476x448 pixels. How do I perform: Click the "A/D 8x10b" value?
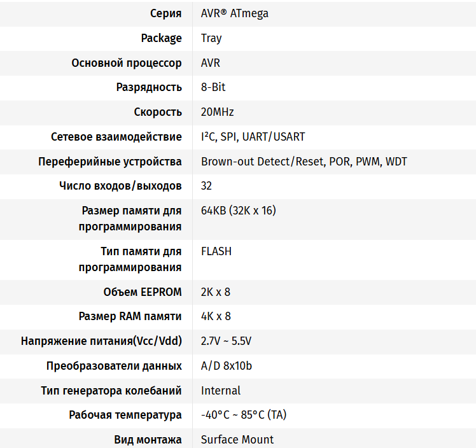pos(226,366)
